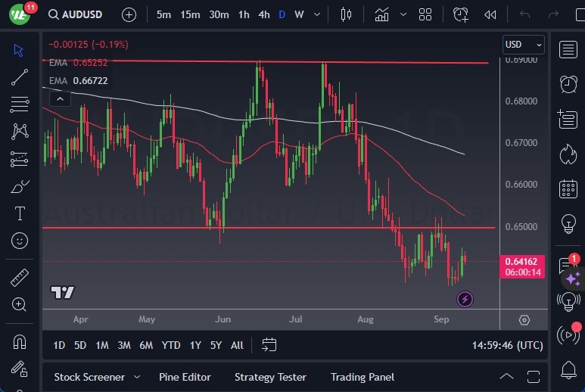This screenshot has height=392, width=585.
Task: Switch to the Pine Editor tab
Action: (x=185, y=377)
